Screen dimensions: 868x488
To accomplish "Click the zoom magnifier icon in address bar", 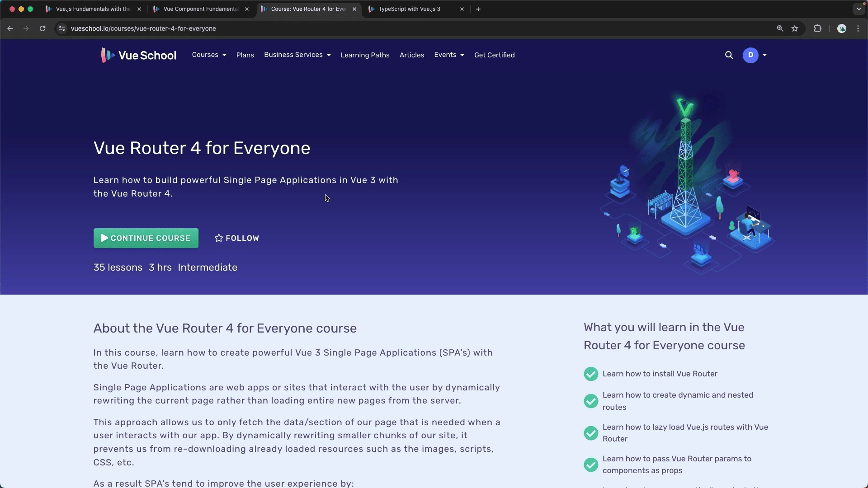I will [x=780, y=28].
